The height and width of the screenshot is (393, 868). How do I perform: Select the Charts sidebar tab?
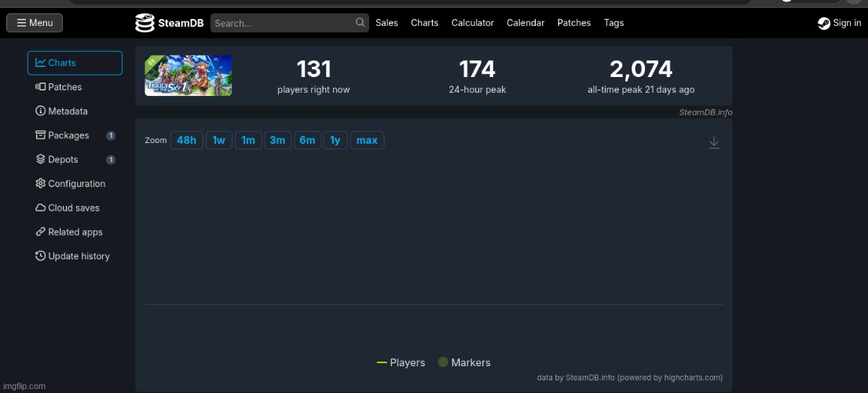(75, 63)
